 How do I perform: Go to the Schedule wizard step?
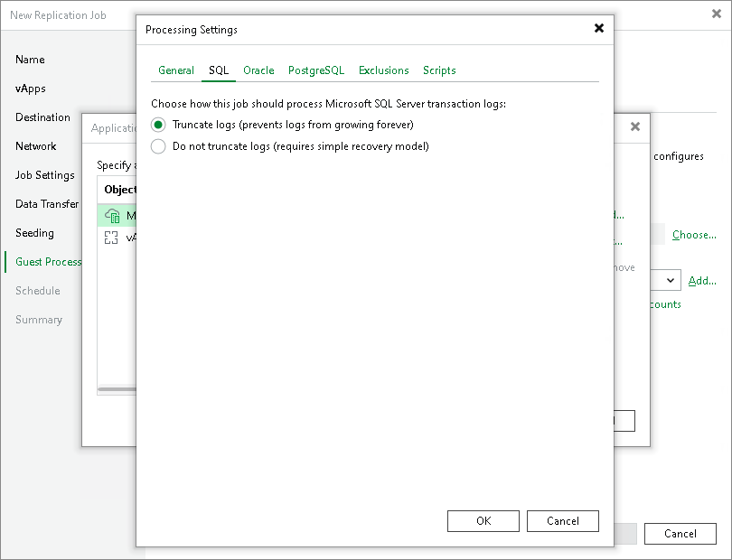pyautogui.click(x=38, y=291)
